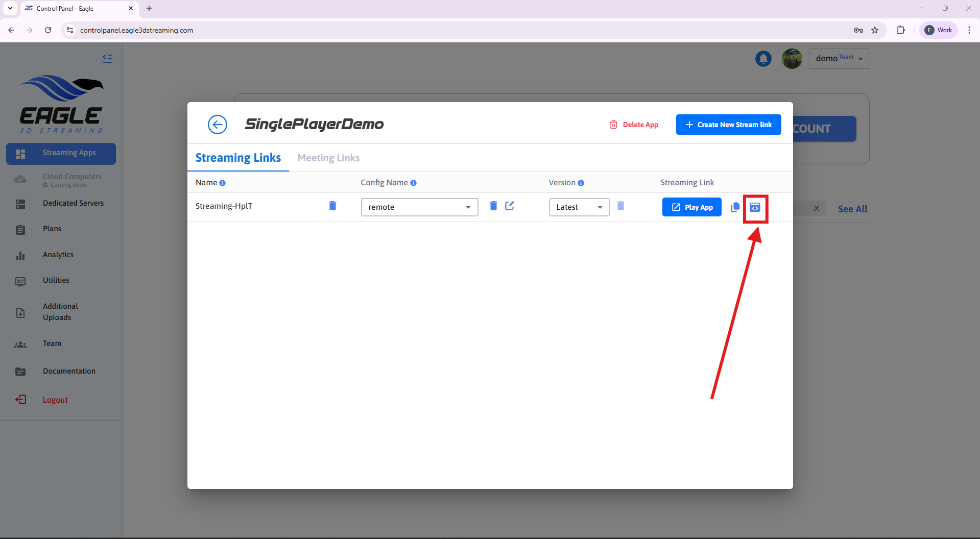Open the browser extensions menu
Viewport: 980px width, 539px height.
[901, 30]
